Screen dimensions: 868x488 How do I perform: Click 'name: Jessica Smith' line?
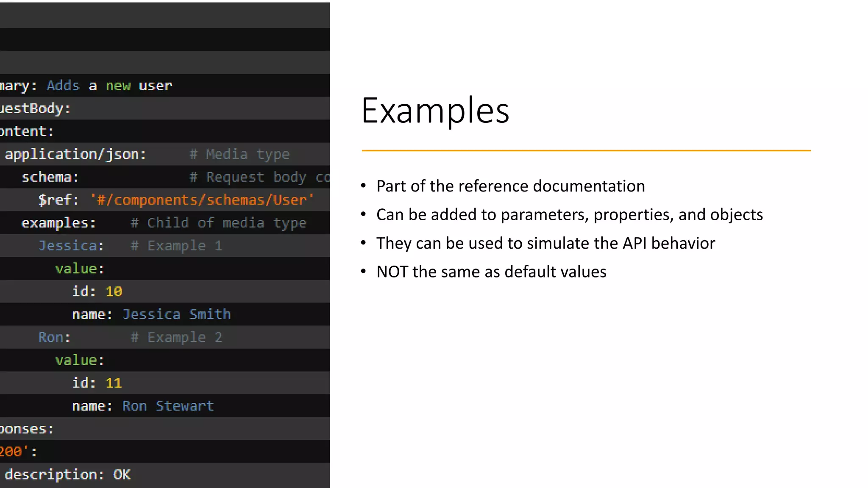(x=151, y=314)
